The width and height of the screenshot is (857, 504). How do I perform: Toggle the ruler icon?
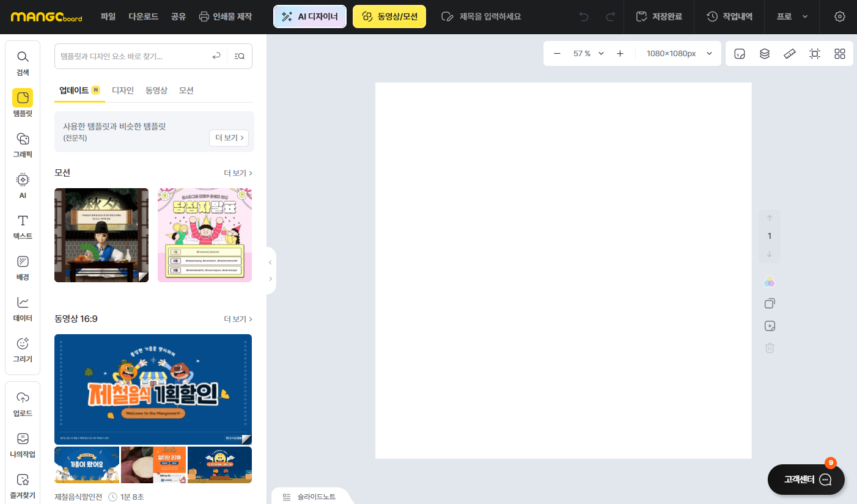(789, 54)
